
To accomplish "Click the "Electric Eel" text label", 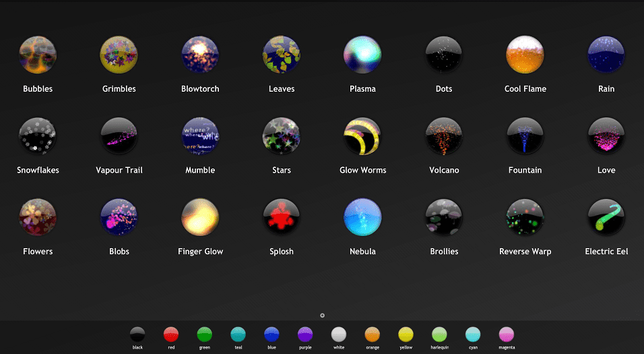I will 607,252.
